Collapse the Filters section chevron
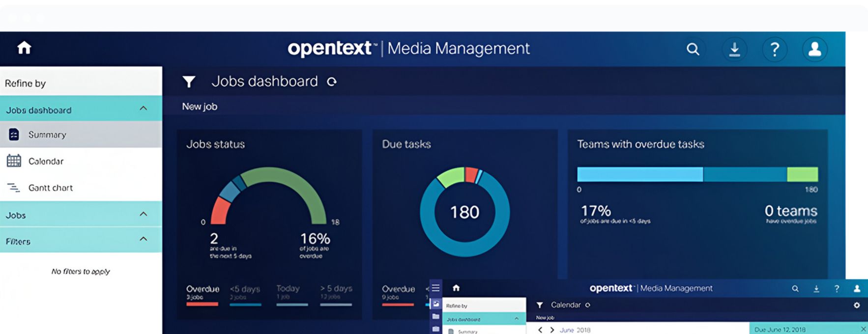This screenshot has height=334, width=868. click(x=143, y=239)
